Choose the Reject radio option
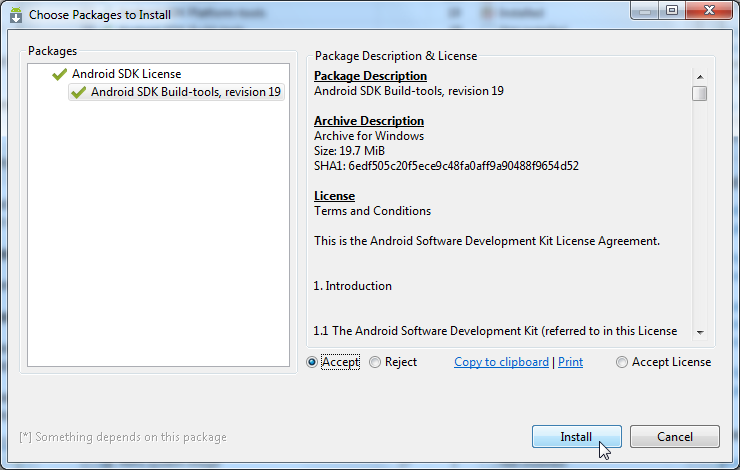The width and height of the screenshot is (740, 470). coord(375,362)
